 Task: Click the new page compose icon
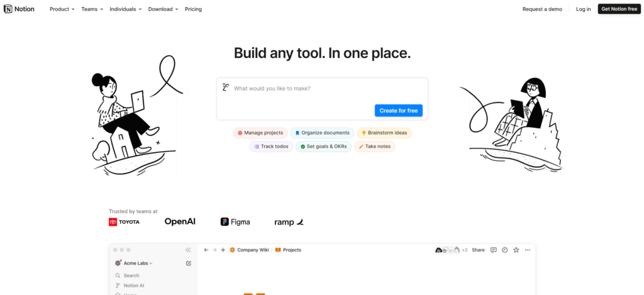[189, 263]
